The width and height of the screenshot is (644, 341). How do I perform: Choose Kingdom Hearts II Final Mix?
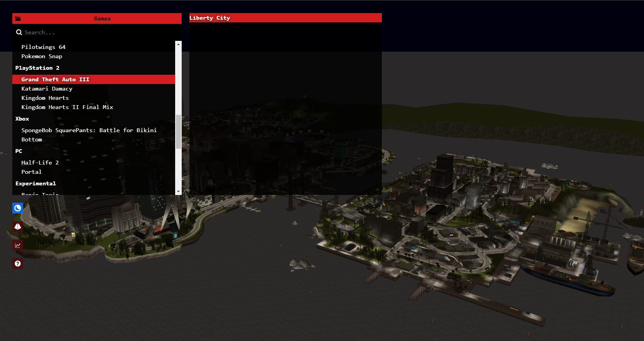(94, 107)
